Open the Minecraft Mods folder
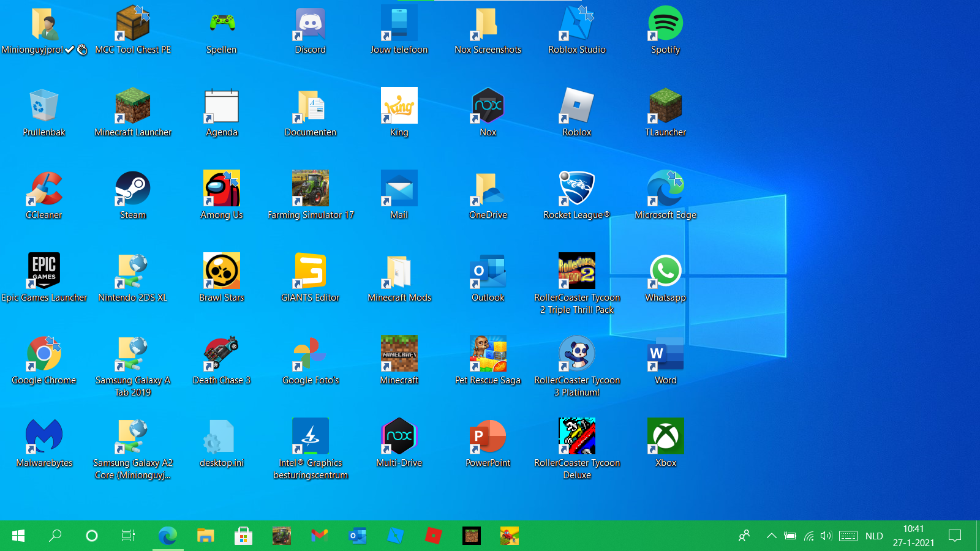The image size is (980, 551). (x=399, y=279)
